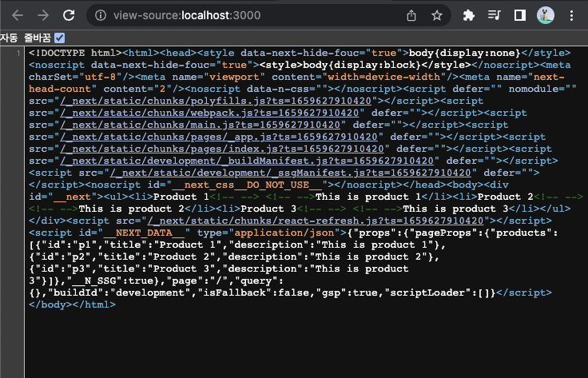This screenshot has width=588, height=378.
Task: Toggle the side panel icon
Action: [520, 15]
